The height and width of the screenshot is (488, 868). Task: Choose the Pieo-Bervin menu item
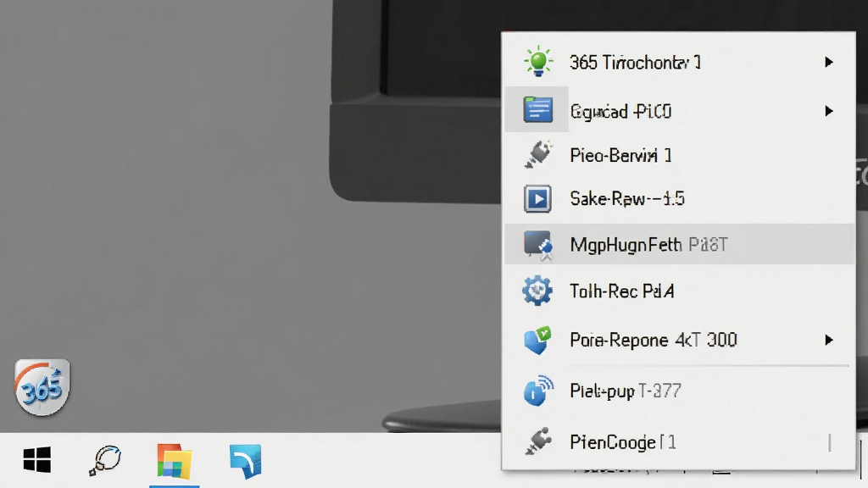679,155
